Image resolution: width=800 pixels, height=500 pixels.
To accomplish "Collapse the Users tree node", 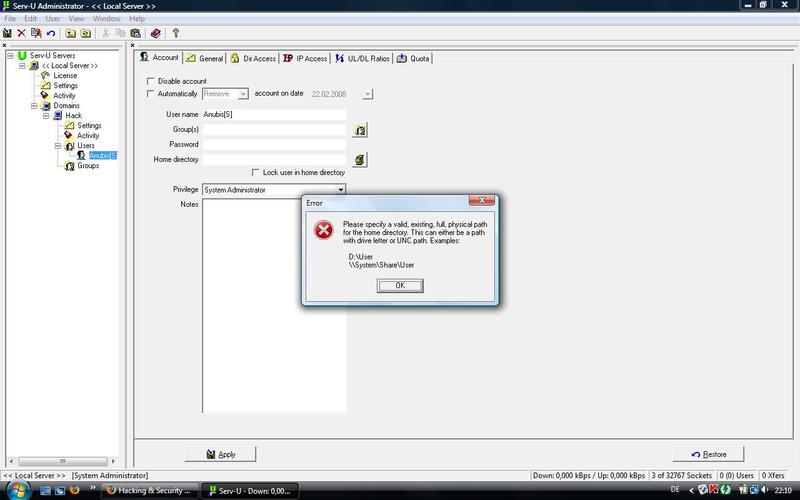I will coord(58,145).
